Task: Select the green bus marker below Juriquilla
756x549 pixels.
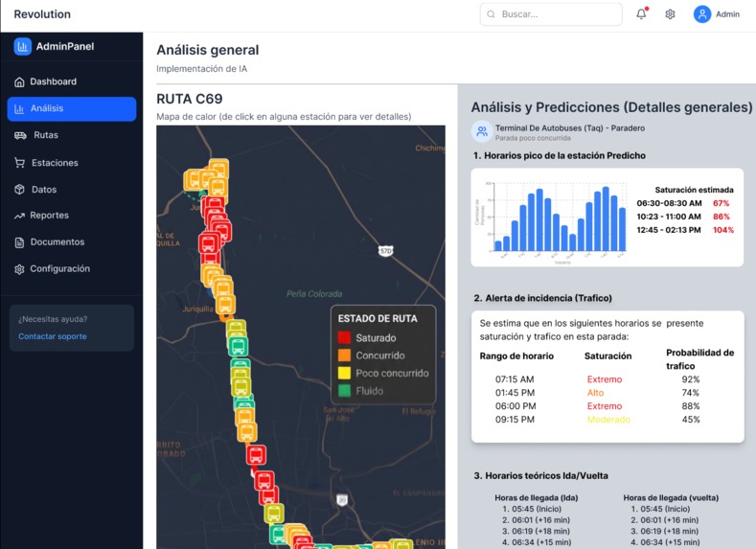Action: pos(238,346)
